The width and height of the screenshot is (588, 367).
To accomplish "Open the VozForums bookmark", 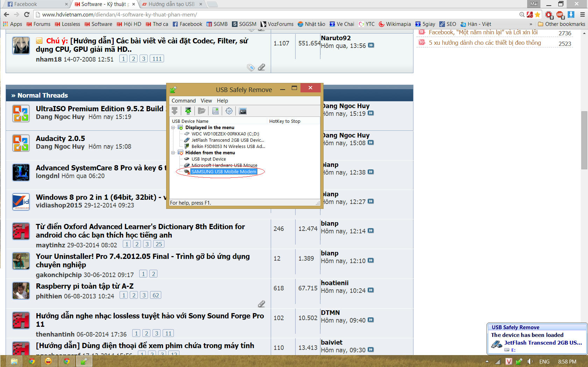I will click(277, 24).
